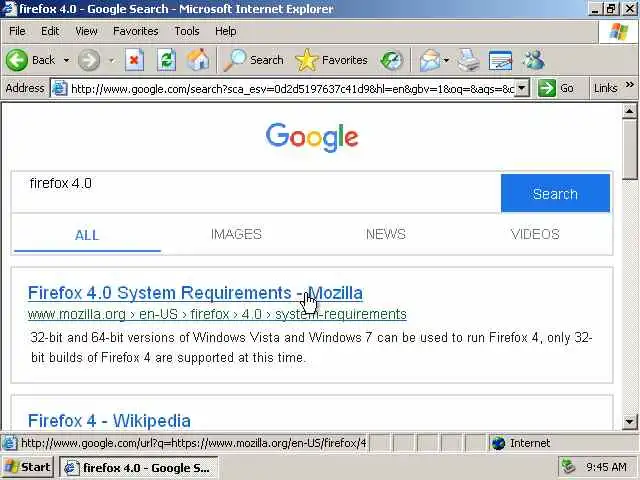Open the Forward history dropdown arrow
The image size is (640, 480).
coord(111,60)
